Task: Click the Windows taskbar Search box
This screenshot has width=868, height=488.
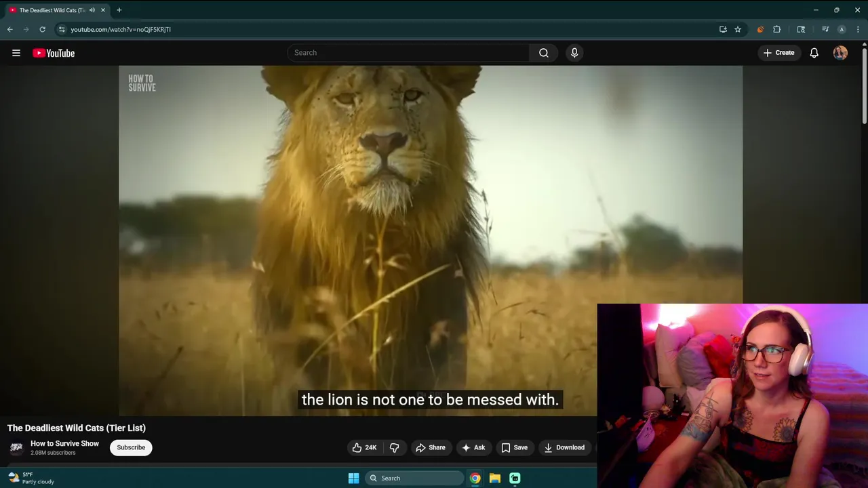Action: (x=414, y=478)
